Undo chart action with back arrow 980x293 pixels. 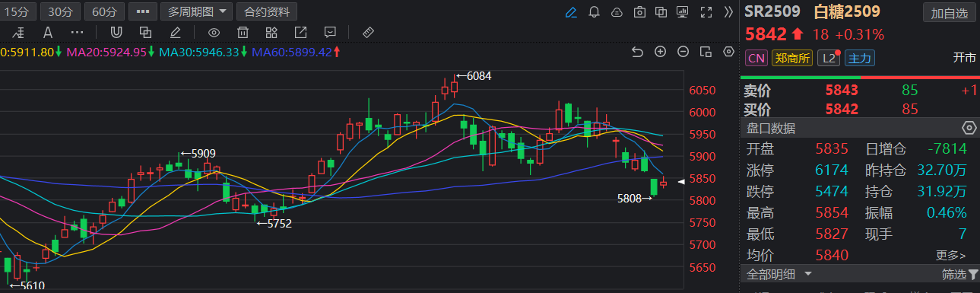638,52
